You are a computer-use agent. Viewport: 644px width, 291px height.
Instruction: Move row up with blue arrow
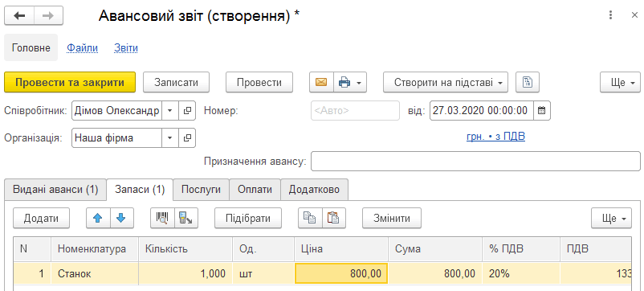[x=98, y=218]
